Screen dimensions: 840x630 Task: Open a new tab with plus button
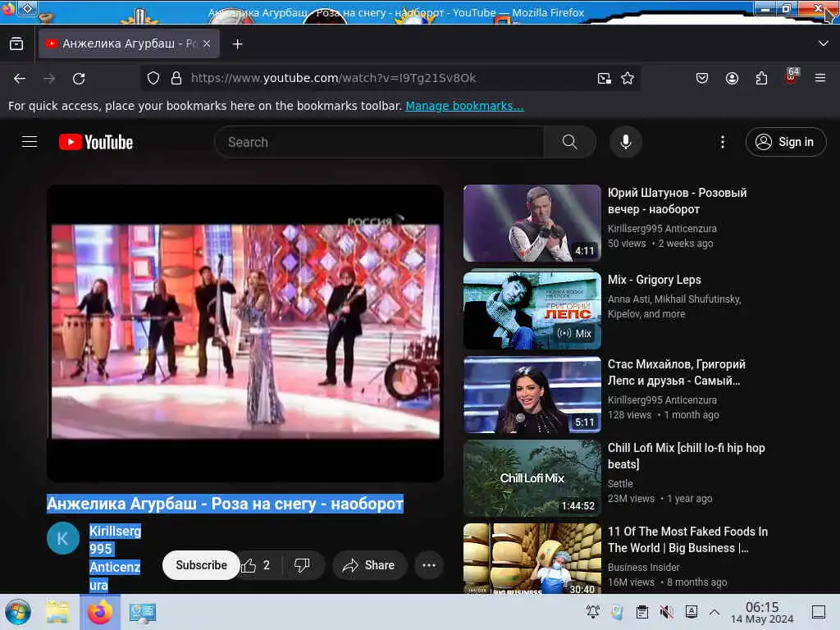[x=237, y=44]
